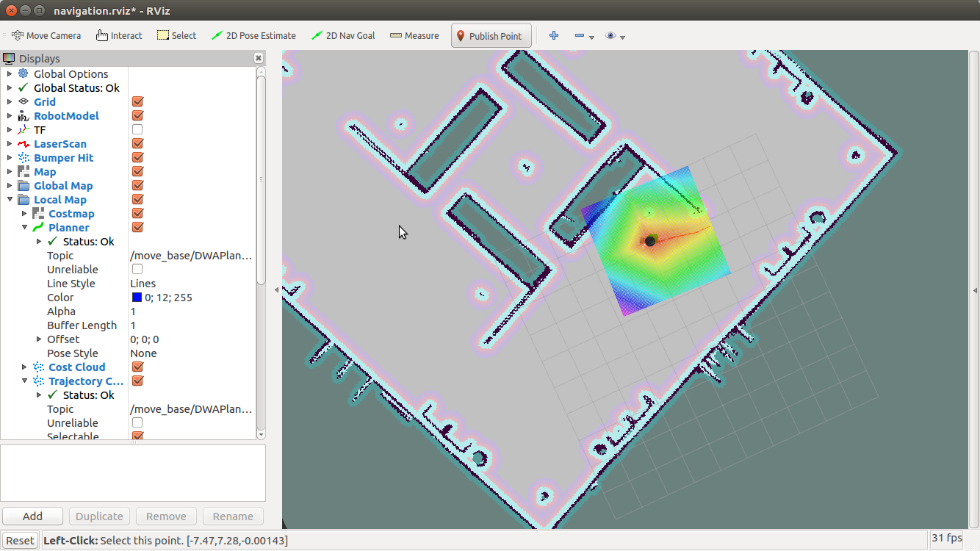
Task: Check the Planner Unreliable checkbox
Action: (137, 269)
